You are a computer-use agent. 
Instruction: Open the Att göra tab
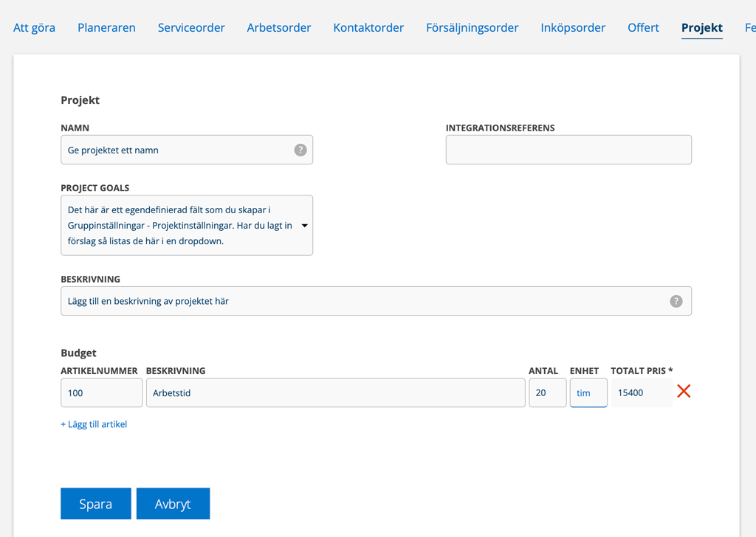pos(34,27)
